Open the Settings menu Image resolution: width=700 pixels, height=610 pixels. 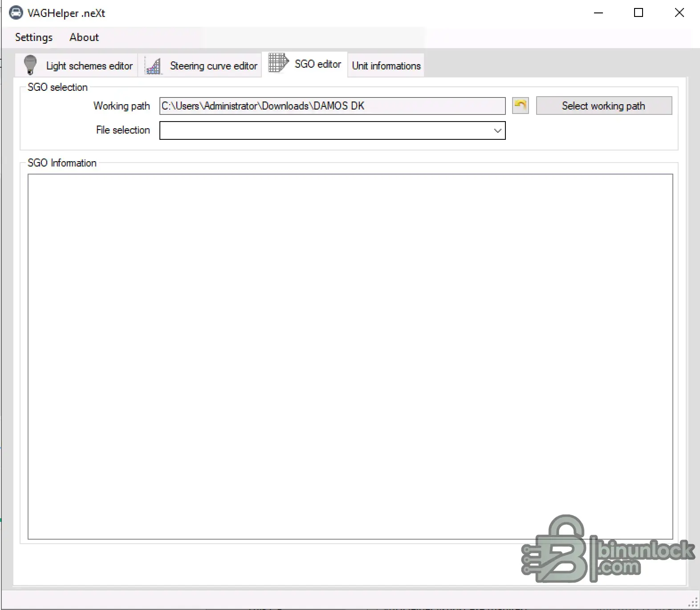pos(34,37)
